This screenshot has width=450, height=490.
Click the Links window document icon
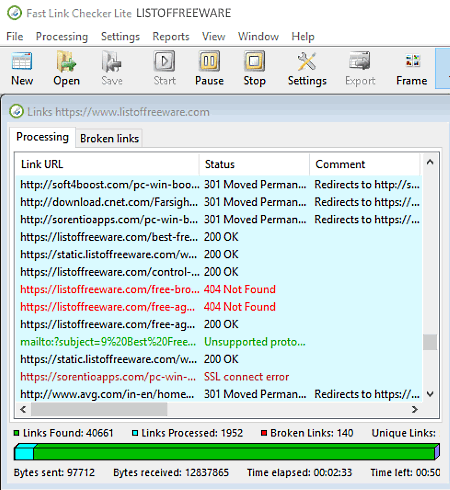[16, 112]
